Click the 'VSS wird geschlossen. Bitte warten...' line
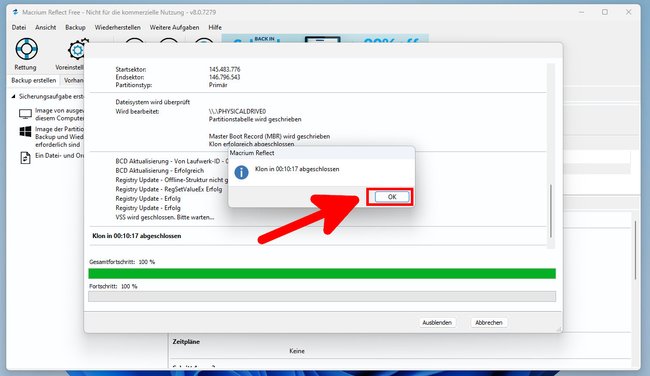 click(x=165, y=217)
